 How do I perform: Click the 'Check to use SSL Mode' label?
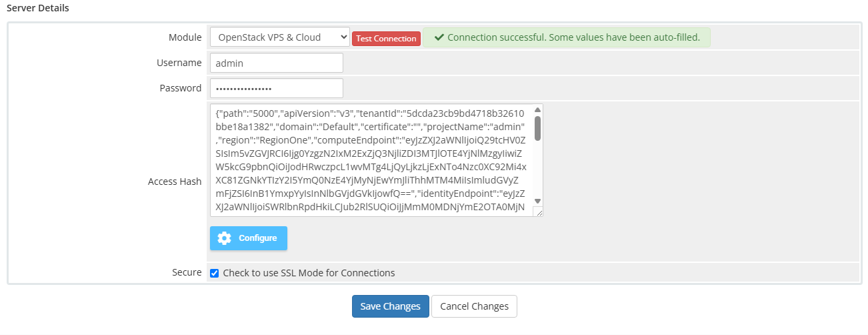tap(309, 273)
